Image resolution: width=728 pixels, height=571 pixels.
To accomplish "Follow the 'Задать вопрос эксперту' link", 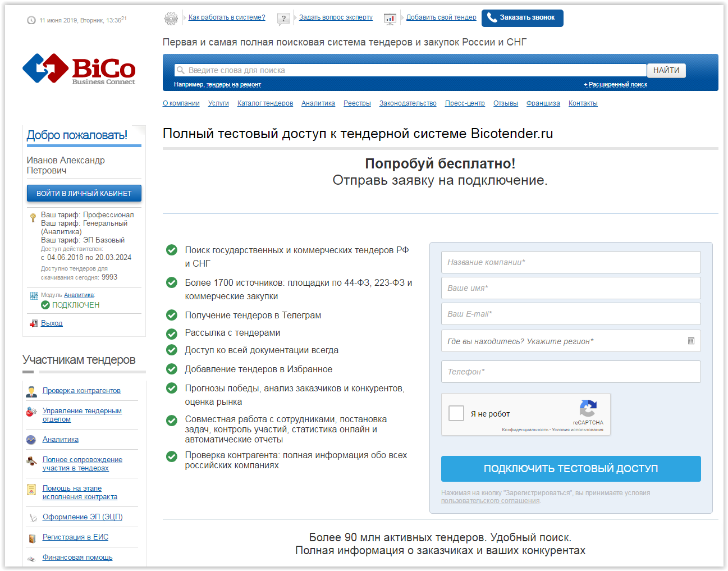I will click(x=336, y=17).
